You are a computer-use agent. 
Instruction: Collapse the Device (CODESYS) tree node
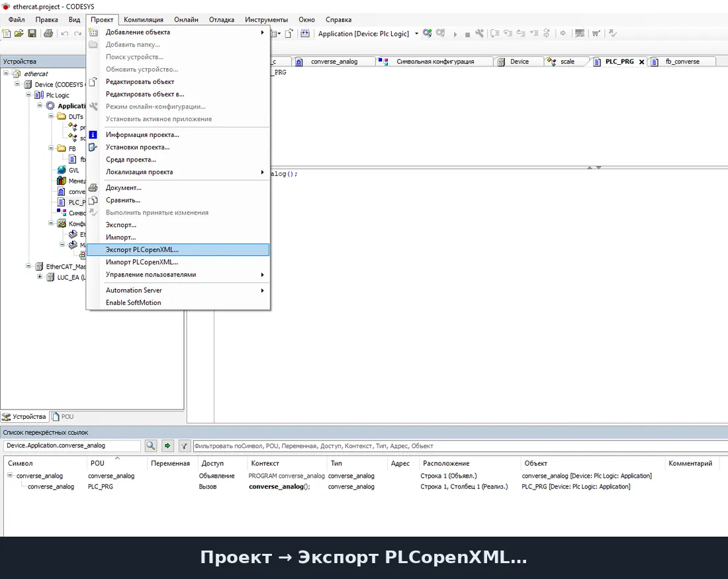tap(17, 83)
